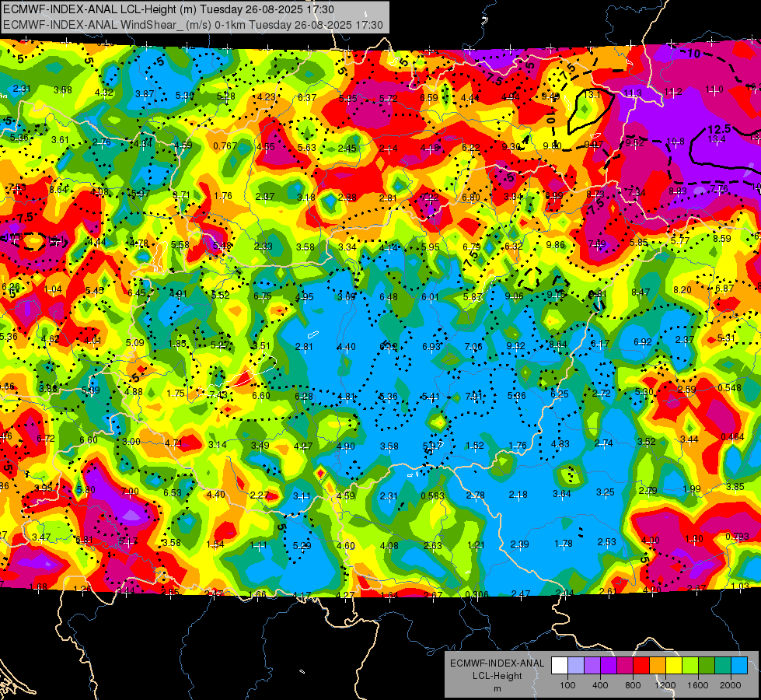Click the magenta legend swatch
The image size is (761, 700).
click(625, 665)
